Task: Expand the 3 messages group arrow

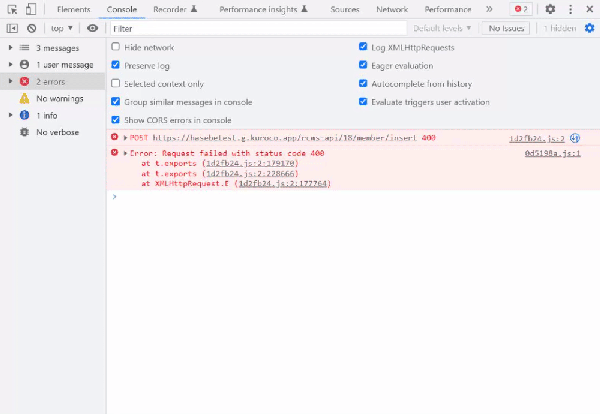Action: point(10,47)
